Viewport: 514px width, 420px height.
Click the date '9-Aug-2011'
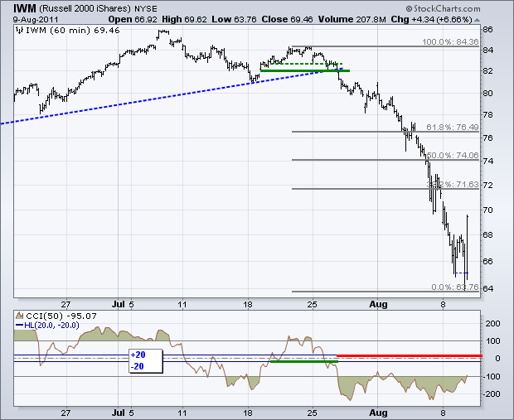tap(36, 20)
